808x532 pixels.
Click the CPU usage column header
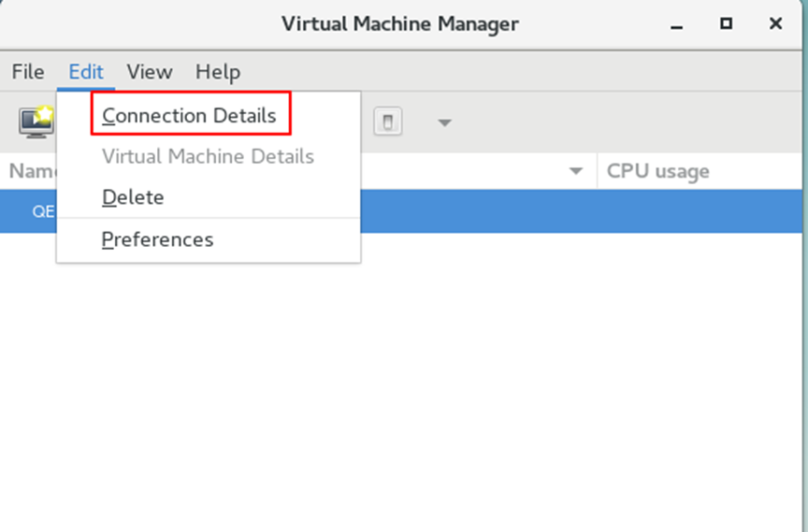(x=657, y=171)
